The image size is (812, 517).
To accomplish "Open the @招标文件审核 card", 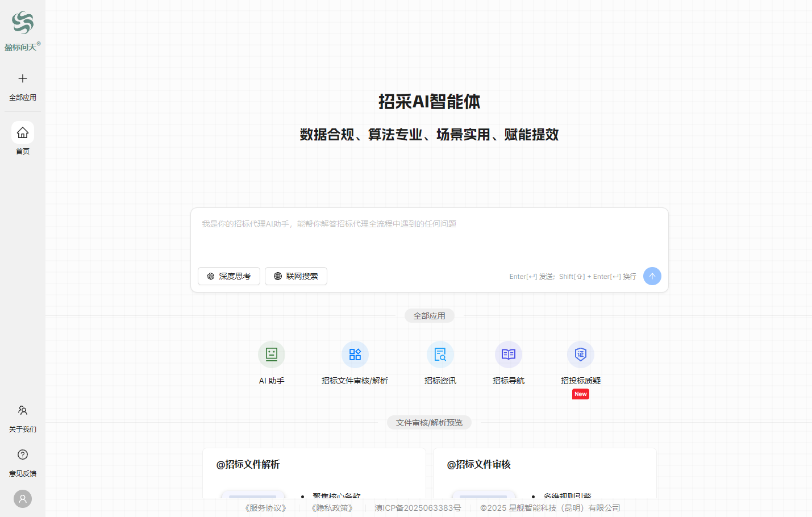I will coord(545,473).
